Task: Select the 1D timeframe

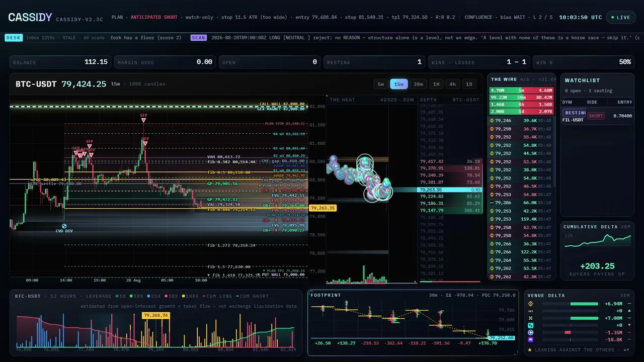Action: 469,84
